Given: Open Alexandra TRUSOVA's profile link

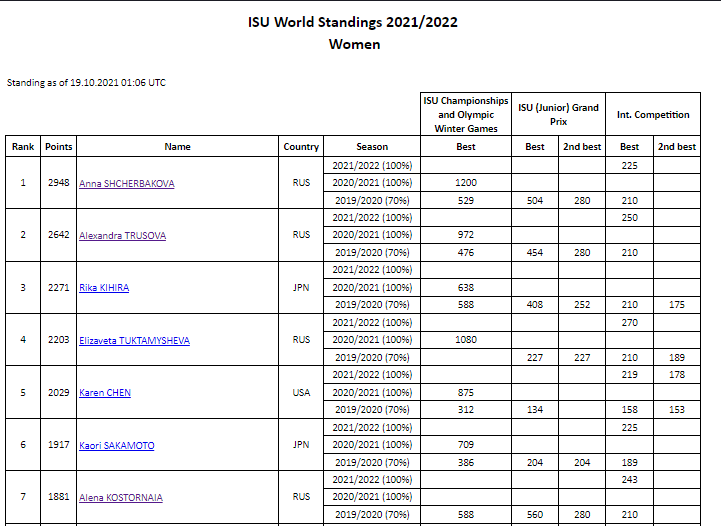Looking at the screenshot, I should (x=122, y=236).
